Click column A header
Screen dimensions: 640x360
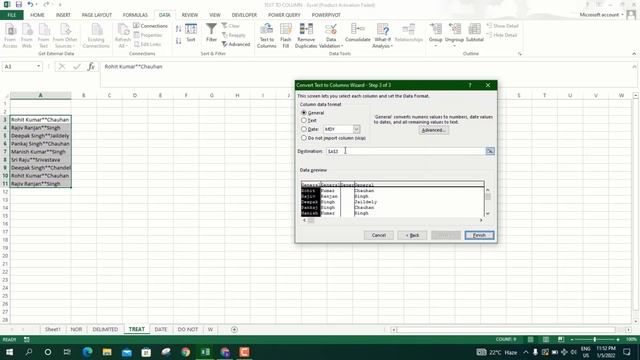[x=40, y=96]
